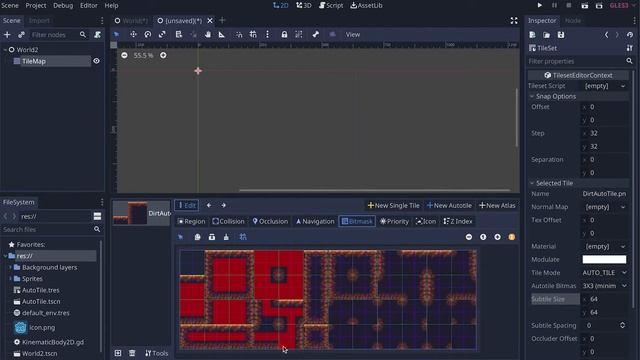Viewport: 640px width, 360px height.
Task: Open the Autotile Bitmask mode dropdown
Action: pos(604,286)
